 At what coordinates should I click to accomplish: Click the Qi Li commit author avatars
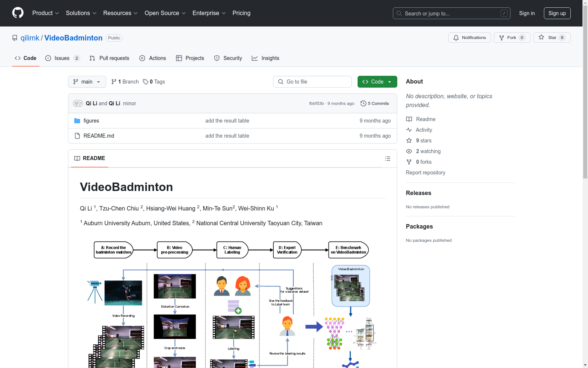click(78, 103)
